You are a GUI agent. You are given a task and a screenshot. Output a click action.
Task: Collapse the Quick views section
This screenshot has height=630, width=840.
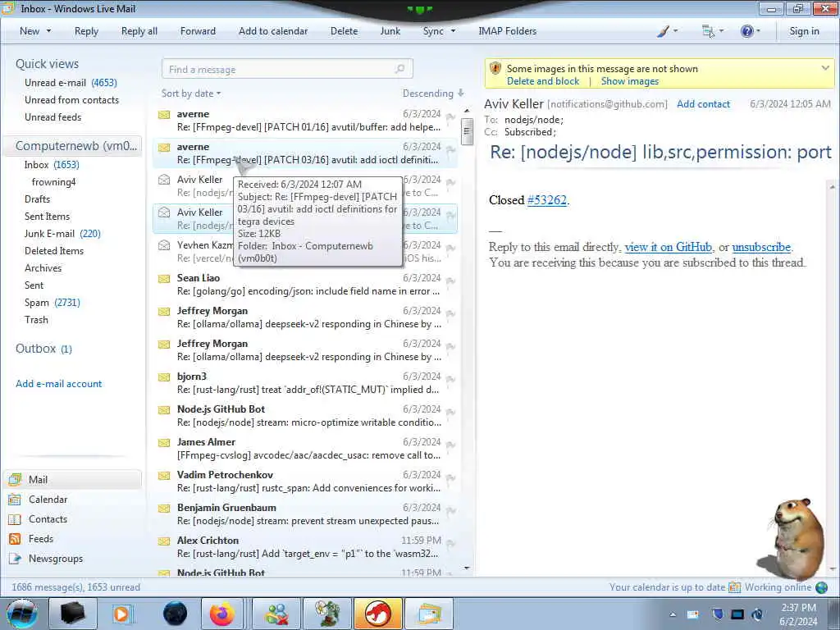coord(47,64)
